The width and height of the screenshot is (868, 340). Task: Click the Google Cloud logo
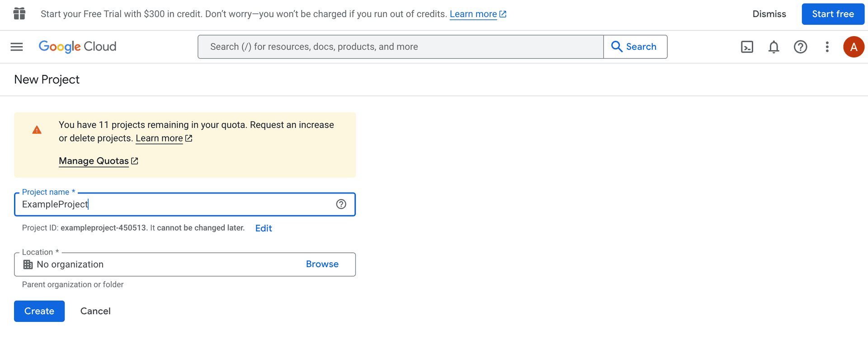coord(77,47)
